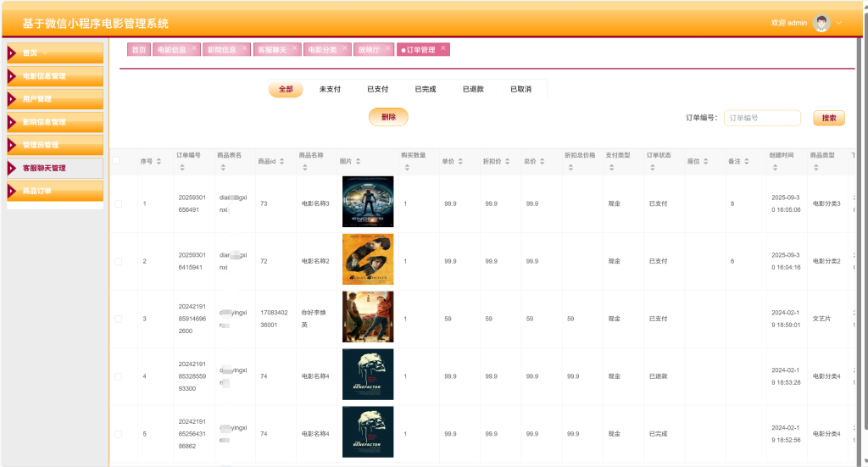This screenshot has width=868, height=467.
Task: Click the 删除 button
Action: pyautogui.click(x=388, y=117)
